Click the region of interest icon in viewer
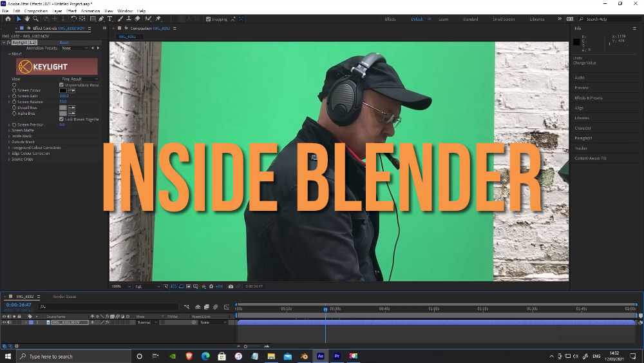Viewport: 644px width, 363px height. [x=189, y=286]
